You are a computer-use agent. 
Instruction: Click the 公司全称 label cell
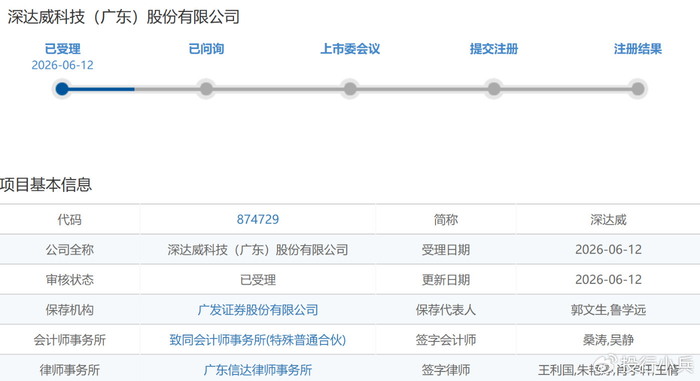[70, 249]
